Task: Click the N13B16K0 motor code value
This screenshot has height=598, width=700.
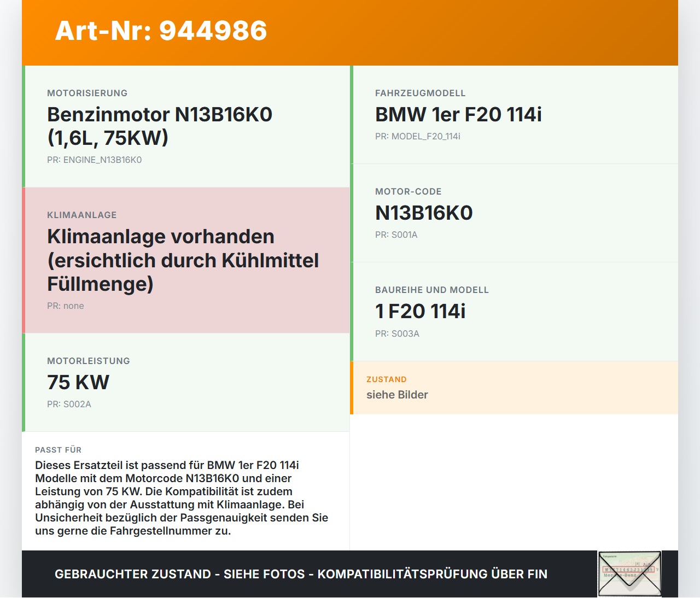Action: pyautogui.click(x=424, y=213)
